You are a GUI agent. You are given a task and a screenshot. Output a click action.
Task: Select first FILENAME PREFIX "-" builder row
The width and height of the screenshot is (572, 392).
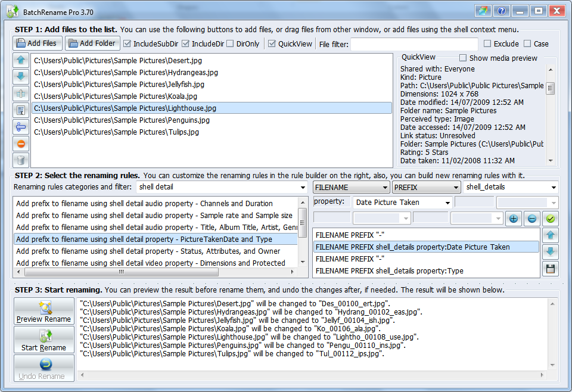[426, 235]
